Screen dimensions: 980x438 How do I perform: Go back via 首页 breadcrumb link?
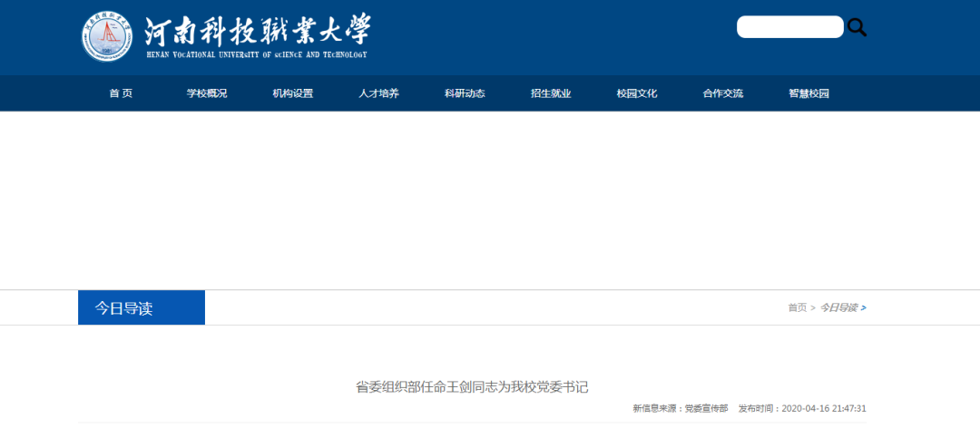coord(797,307)
